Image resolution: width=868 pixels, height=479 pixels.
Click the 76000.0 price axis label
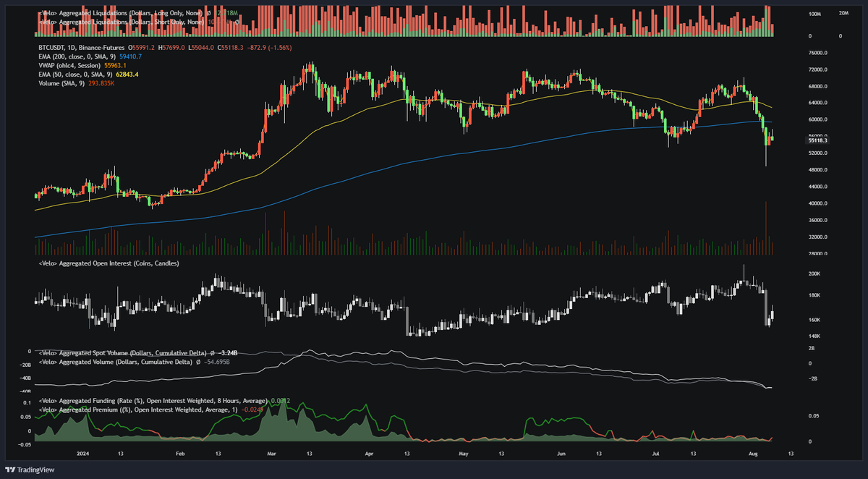click(818, 53)
